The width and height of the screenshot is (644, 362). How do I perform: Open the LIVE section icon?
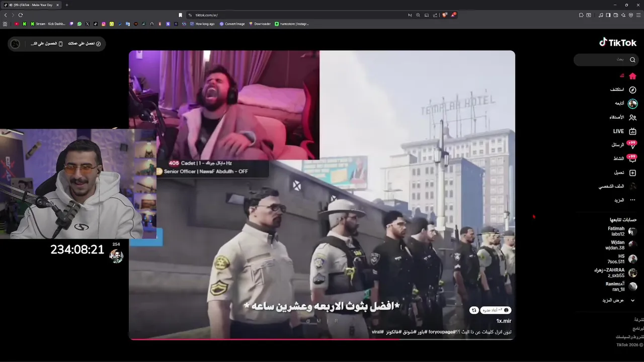coord(632,131)
